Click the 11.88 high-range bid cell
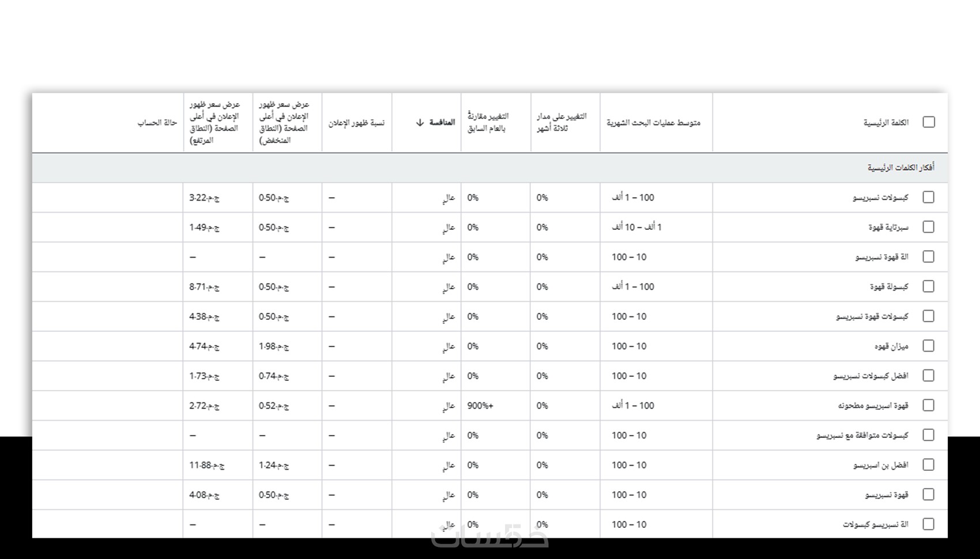Image resolution: width=980 pixels, height=559 pixels. coord(206,465)
